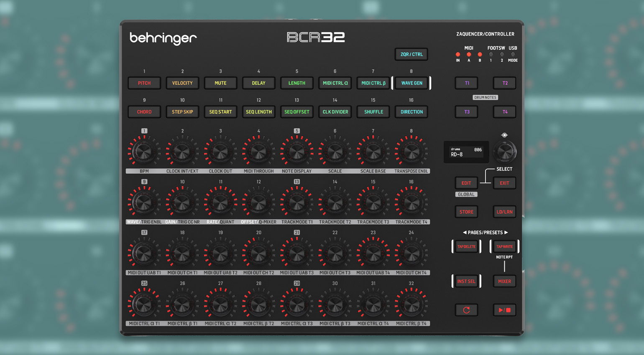Click the MIDI CTRL β button

coord(373,83)
